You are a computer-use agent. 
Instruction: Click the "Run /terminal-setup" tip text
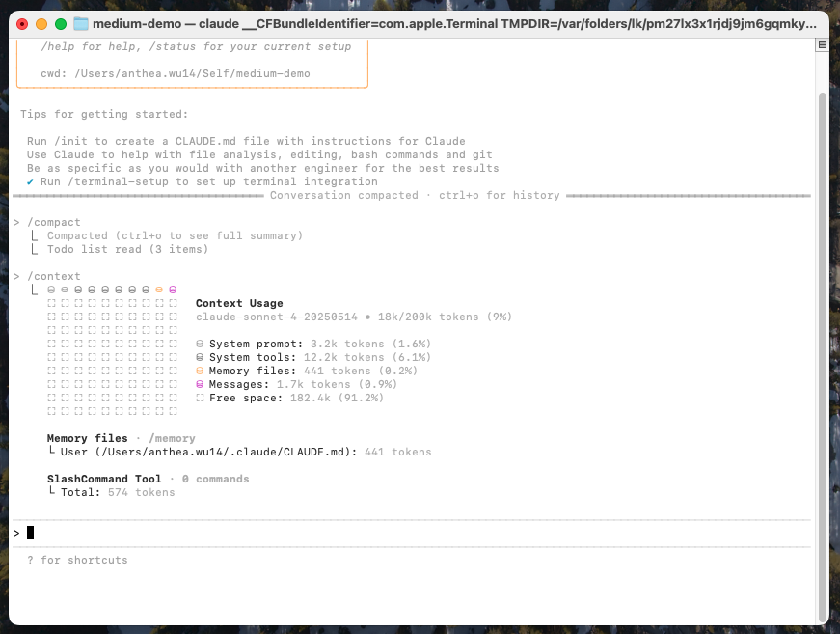(209, 182)
